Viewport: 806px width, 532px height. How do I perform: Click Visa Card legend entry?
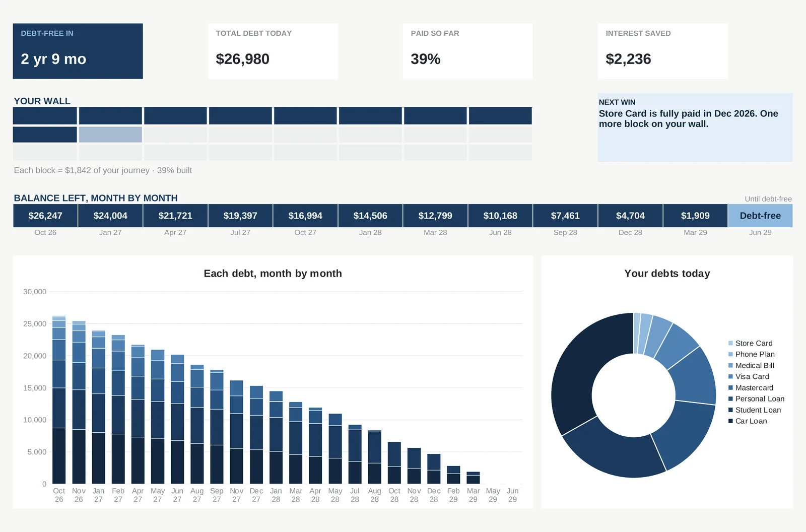pos(749,376)
